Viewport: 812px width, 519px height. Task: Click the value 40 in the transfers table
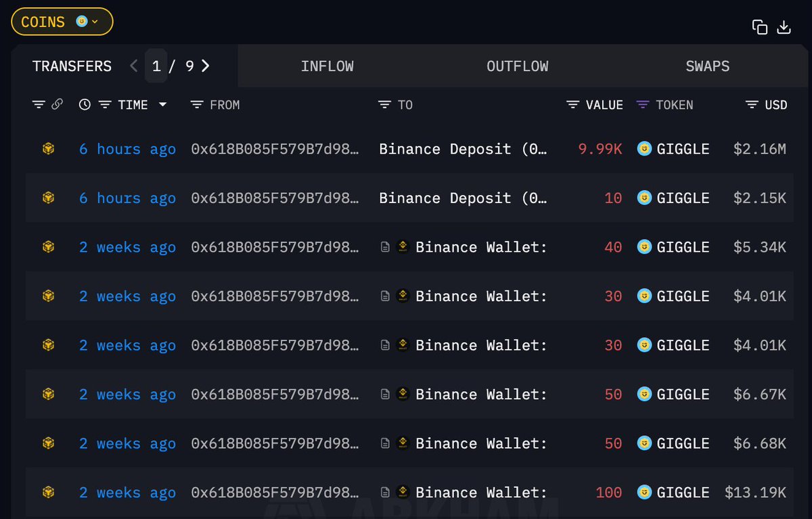tap(613, 247)
